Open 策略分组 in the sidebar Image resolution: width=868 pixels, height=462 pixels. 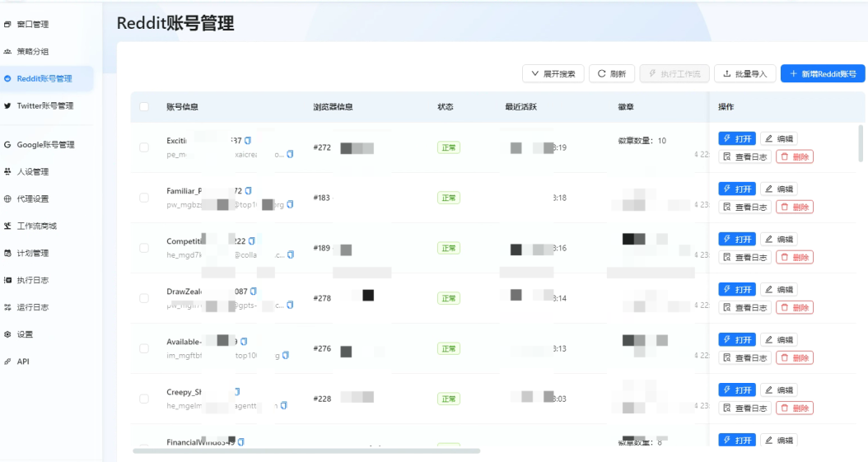point(33,51)
